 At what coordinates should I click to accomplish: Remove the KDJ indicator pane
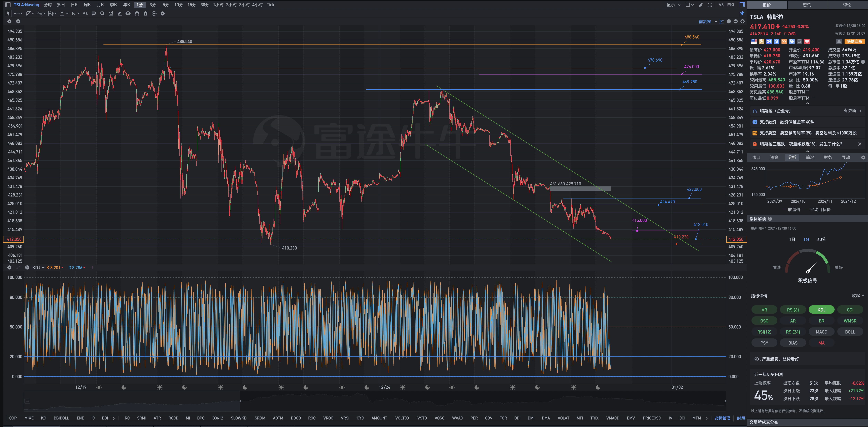(x=27, y=267)
